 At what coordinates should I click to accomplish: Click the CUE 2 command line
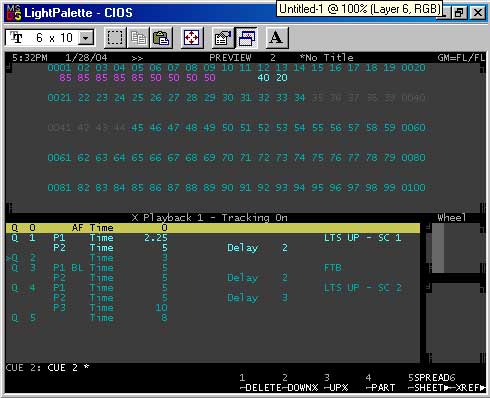click(47, 368)
